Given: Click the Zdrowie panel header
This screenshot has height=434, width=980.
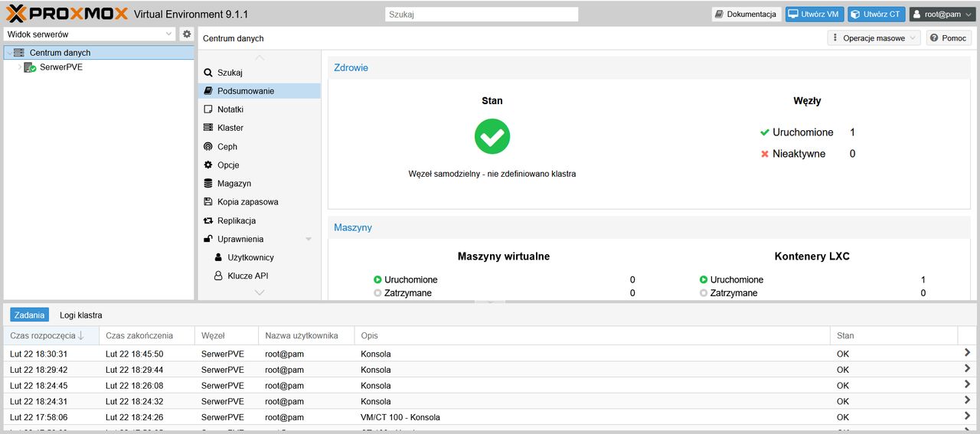Looking at the screenshot, I should (649, 67).
